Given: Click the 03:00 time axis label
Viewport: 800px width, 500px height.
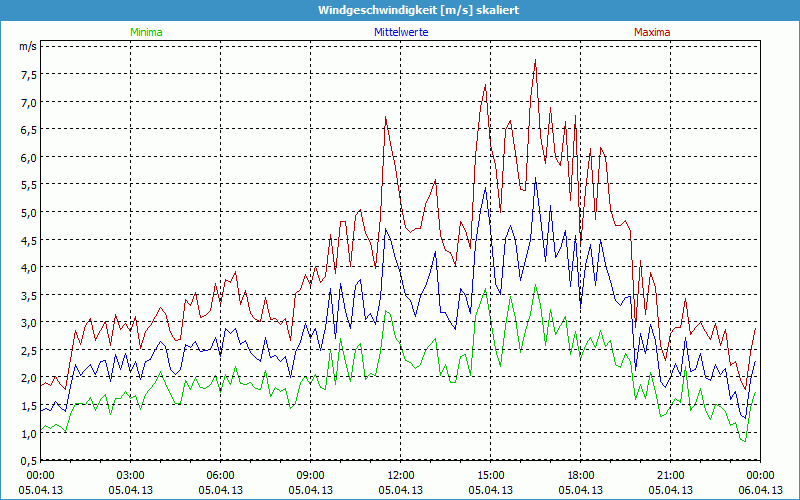Looking at the screenshot, I should [x=131, y=476].
